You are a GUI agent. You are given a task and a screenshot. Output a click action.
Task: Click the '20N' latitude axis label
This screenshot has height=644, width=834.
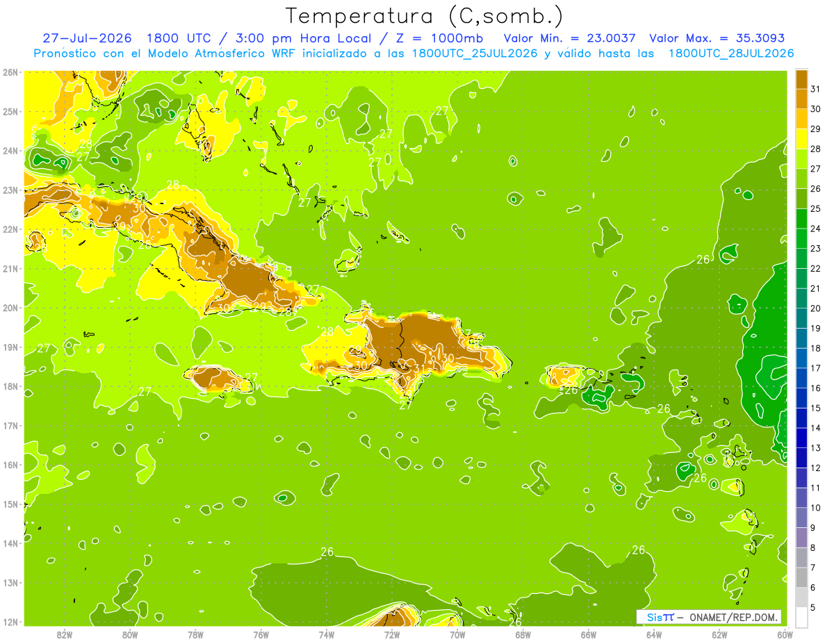(x=10, y=307)
